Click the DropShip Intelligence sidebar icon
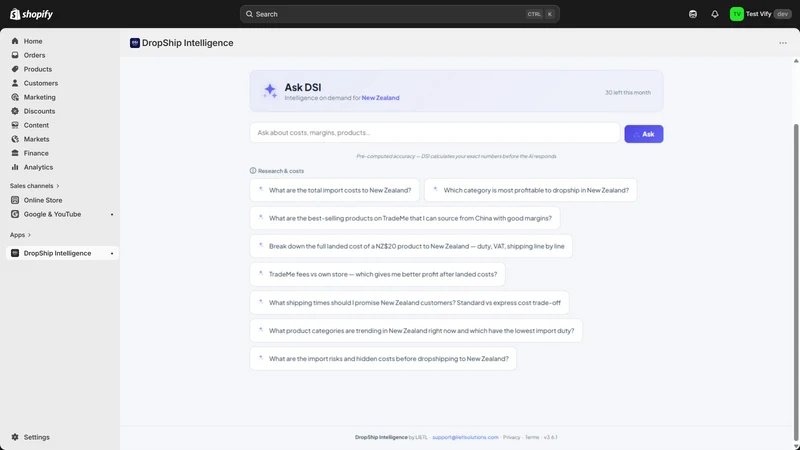This screenshot has width=800, height=450. point(15,253)
